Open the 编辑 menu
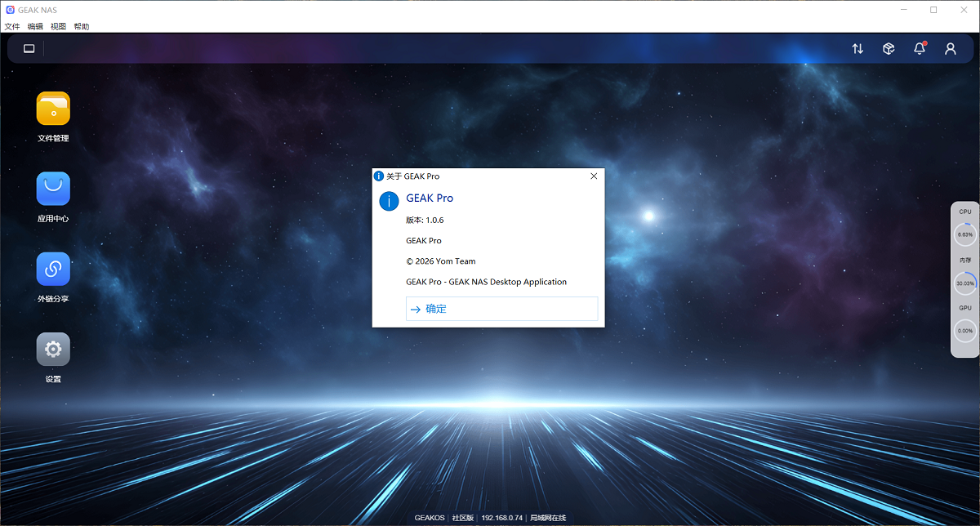980x526 pixels. point(35,27)
